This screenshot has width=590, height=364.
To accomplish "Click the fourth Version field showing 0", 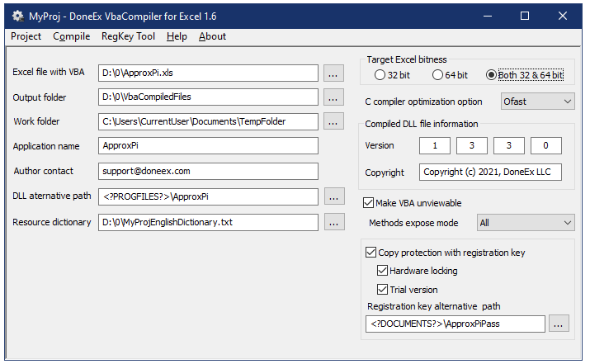I will coord(546,145).
